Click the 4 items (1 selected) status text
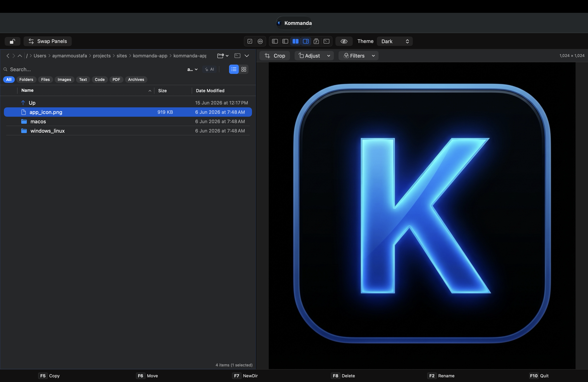This screenshot has width=588, height=382. tap(234, 365)
